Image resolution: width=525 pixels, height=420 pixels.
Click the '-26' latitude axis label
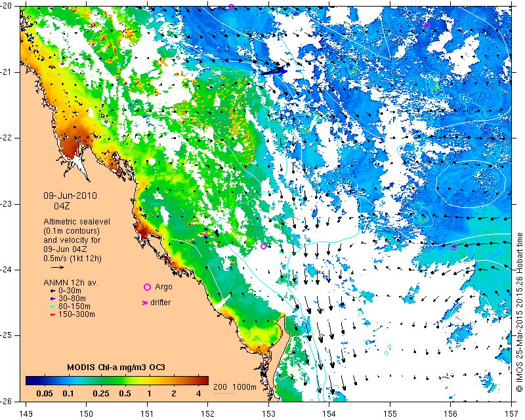pos(7,401)
